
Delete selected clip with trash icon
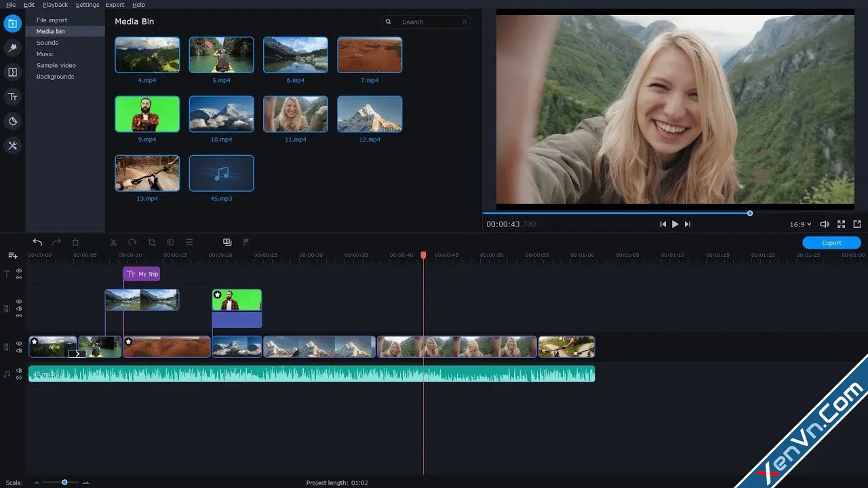tap(75, 242)
